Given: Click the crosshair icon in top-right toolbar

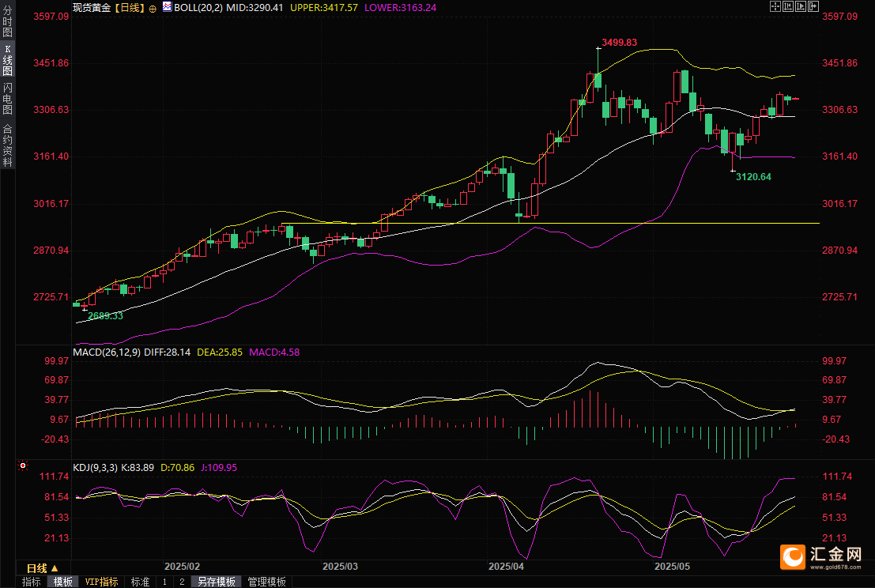Looking at the screenshot, I should tap(775, 6).
